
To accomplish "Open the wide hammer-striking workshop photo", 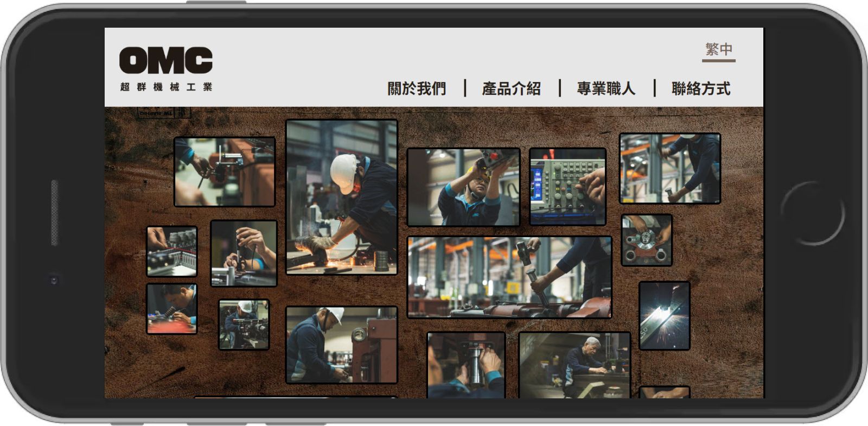I will coord(509,277).
